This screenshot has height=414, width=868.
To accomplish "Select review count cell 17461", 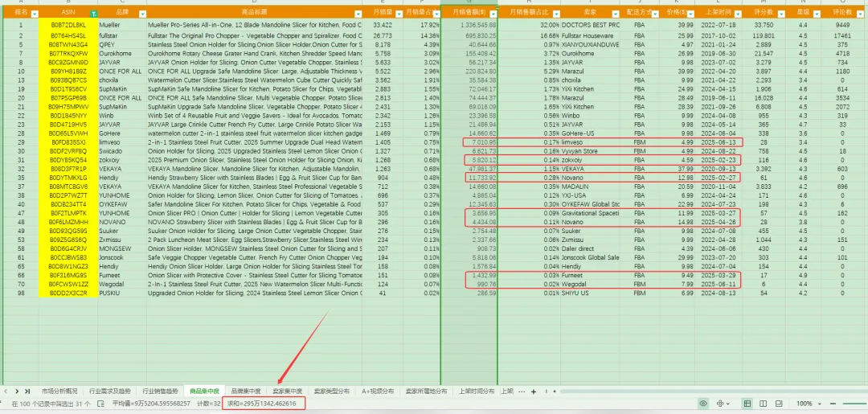I will [x=842, y=35].
